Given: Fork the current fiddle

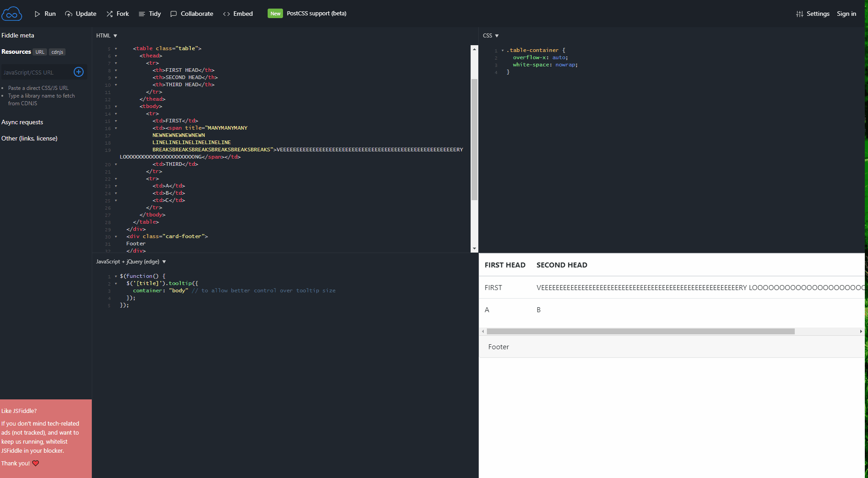Looking at the screenshot, I should 117,14.
